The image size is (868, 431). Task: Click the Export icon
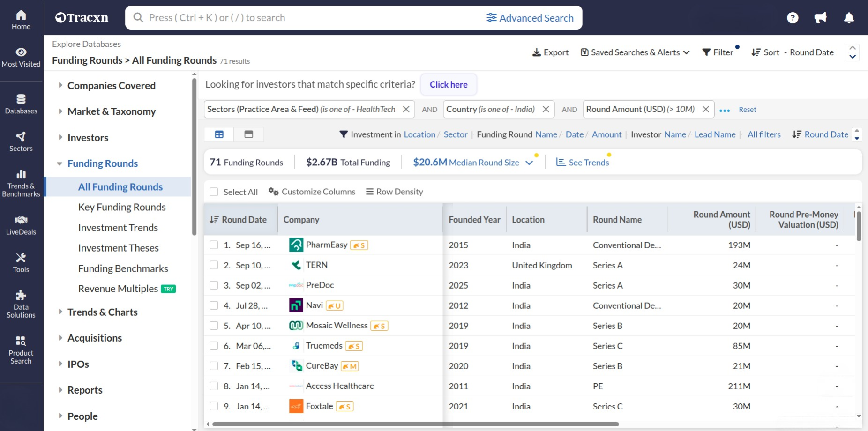click(x=549, y=52)
